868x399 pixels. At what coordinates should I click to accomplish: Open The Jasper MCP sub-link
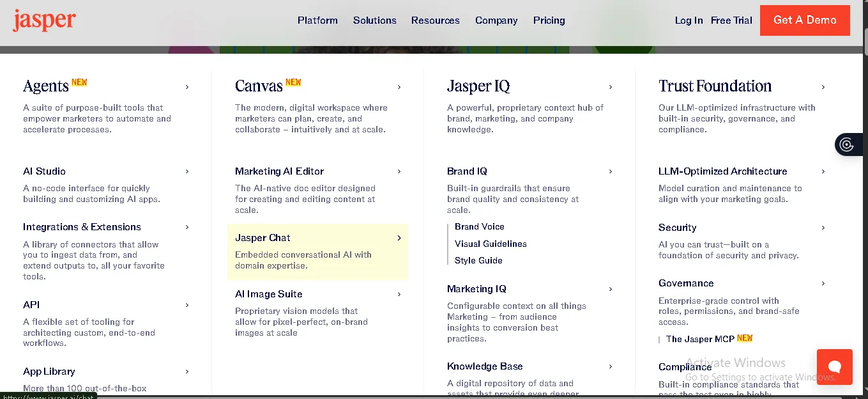coord(700,339)
